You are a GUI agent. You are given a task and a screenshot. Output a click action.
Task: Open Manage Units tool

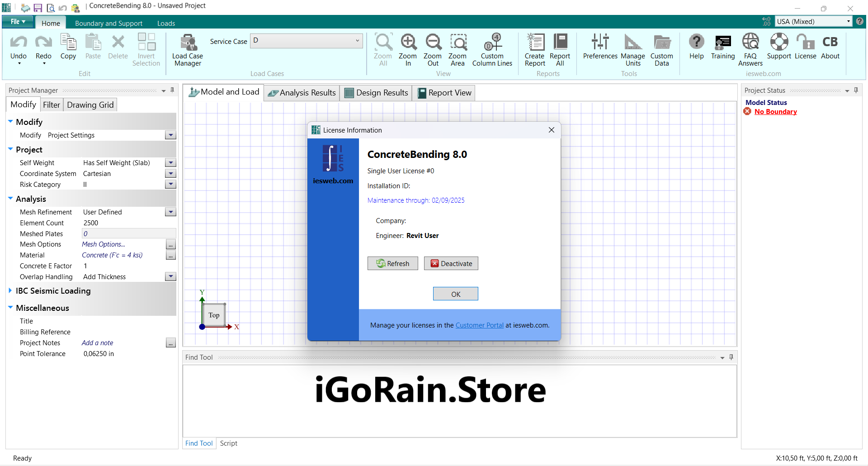(632, 50)
